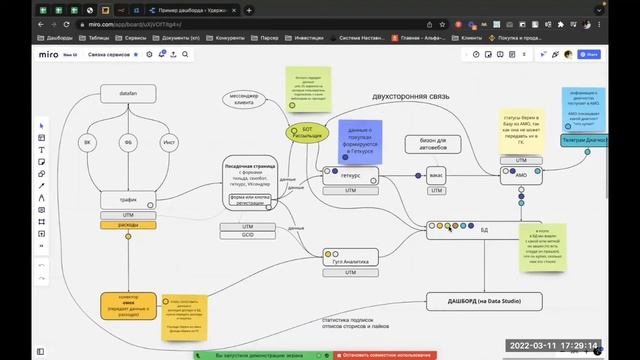640x360 pixels.
Task: Select the Sticky note tool
Action: [41, 162]
